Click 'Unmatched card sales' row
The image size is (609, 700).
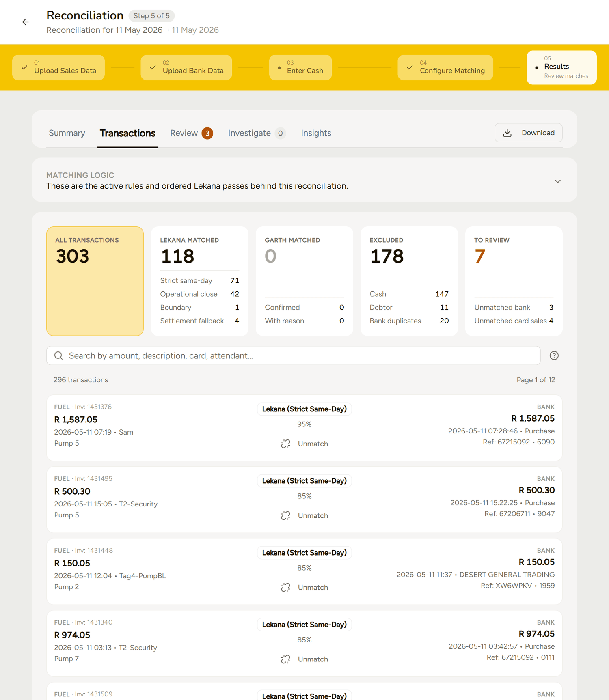(x=514, y=321)
